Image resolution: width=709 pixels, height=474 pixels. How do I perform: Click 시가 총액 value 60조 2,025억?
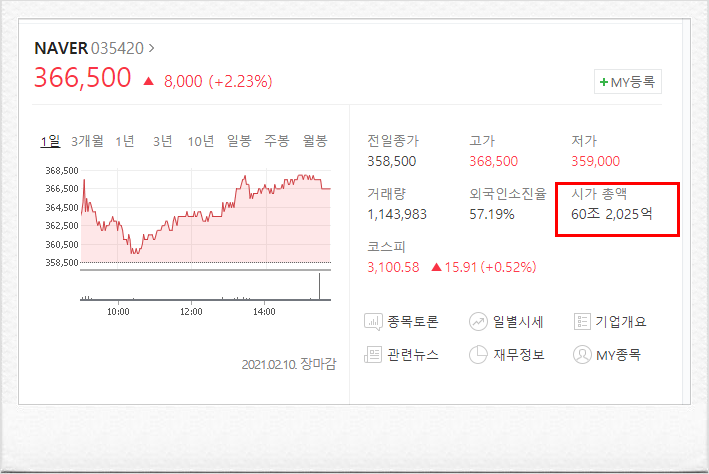coord(612,213)
